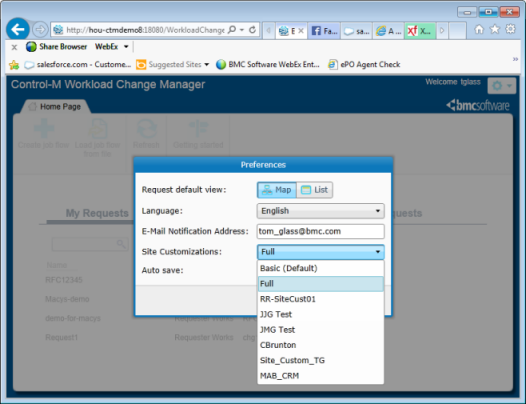Open the browser Tools gear icon
526x404 pixels.
pyautogui.click(x=510, y=29)
